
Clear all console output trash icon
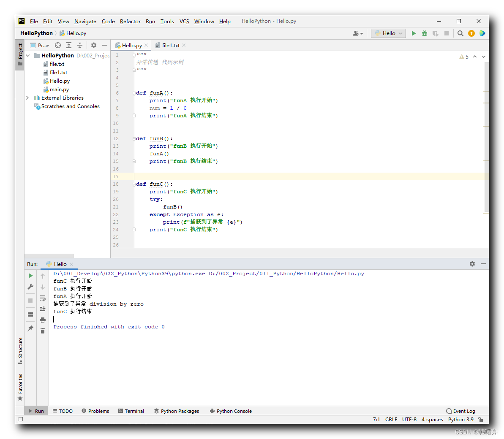pyautogui.click(x=43, y=331)
